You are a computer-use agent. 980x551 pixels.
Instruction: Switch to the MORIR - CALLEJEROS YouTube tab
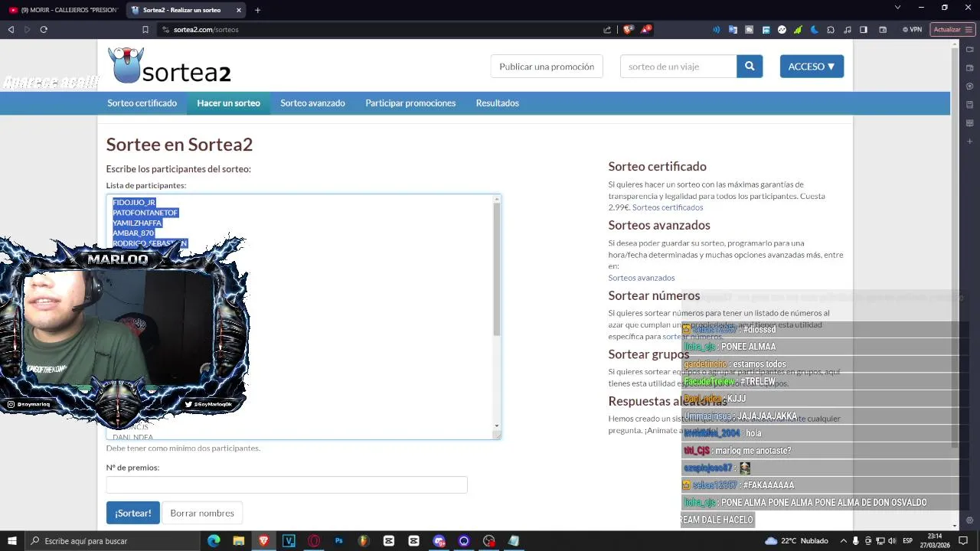coord(63,10)
